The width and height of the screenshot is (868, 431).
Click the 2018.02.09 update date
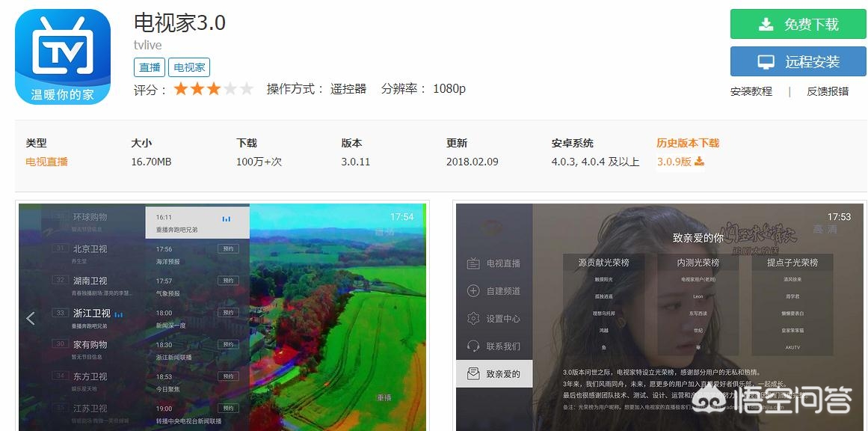tap(473, 162)
